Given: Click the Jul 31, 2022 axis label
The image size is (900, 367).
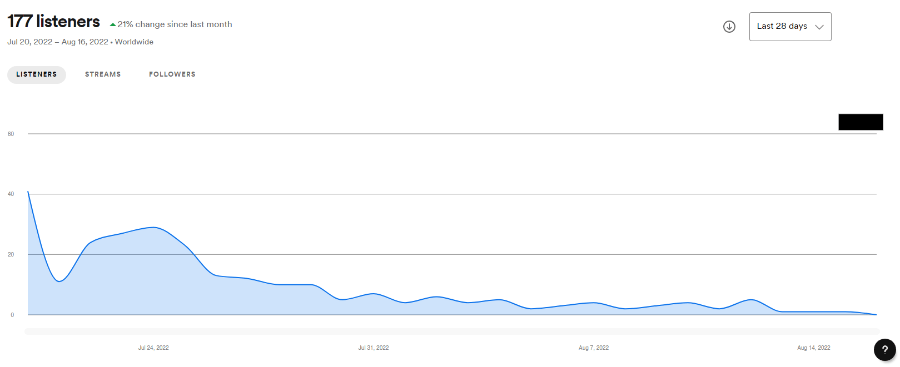Looking at the screenshot, I should (x=374, y=347).
